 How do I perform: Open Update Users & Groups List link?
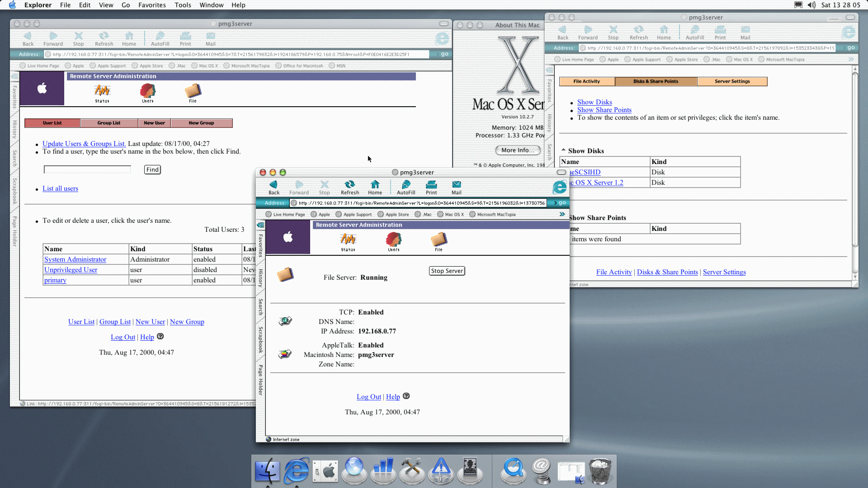pos(84,144)
